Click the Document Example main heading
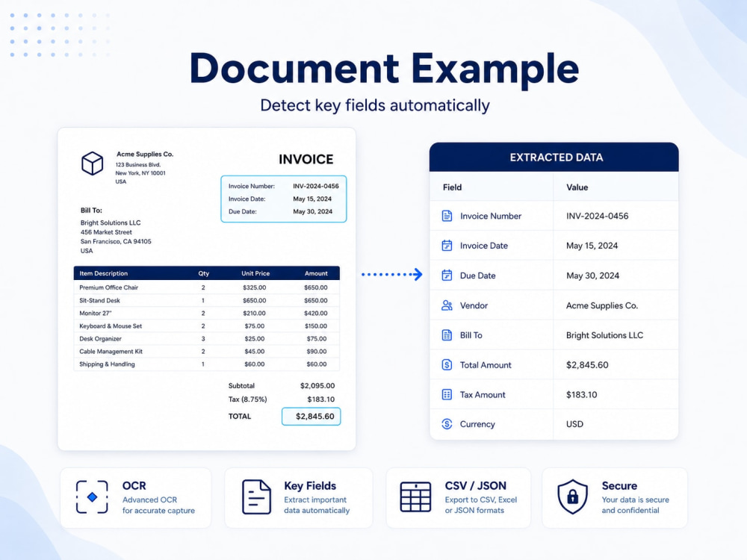The width and height of the screenshot is (747, 560). (x=384, y=69)
